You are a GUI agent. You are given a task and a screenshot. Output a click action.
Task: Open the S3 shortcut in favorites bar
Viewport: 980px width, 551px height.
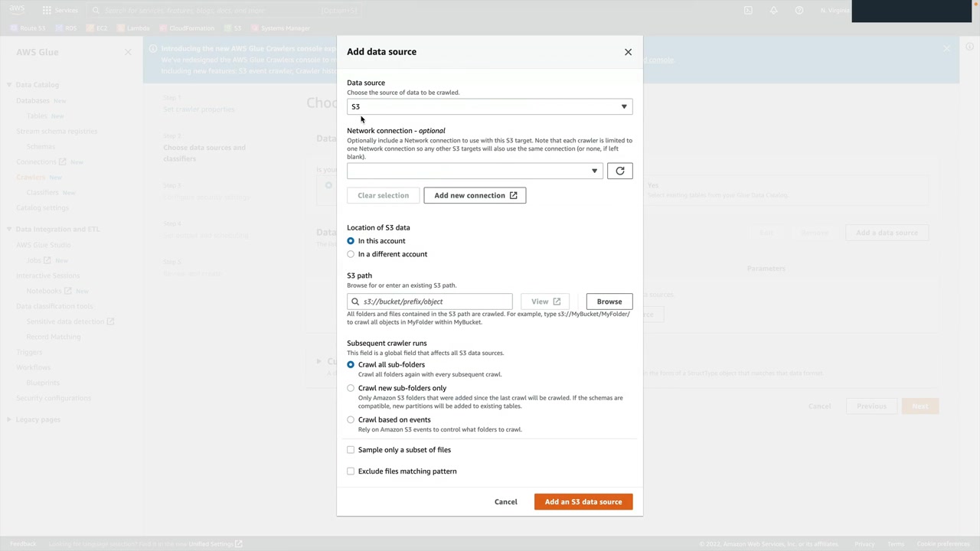232,28
